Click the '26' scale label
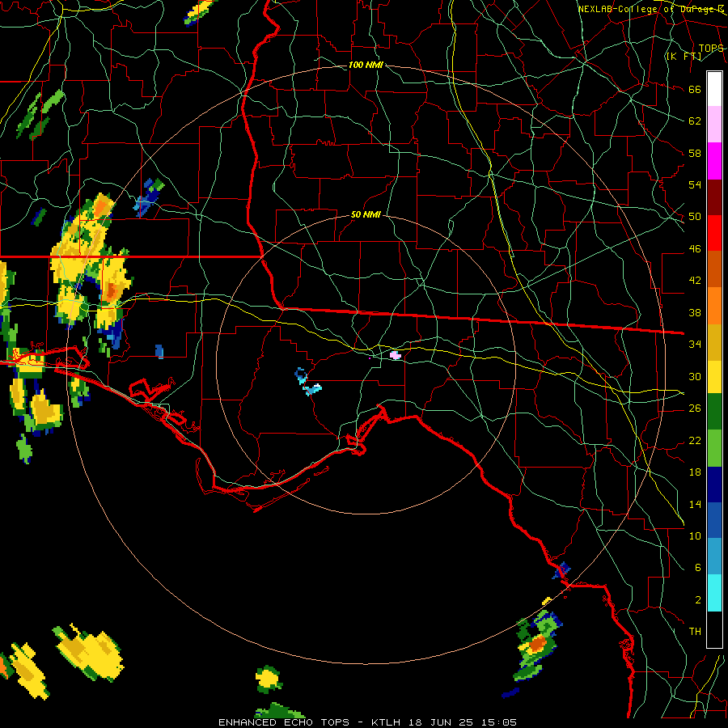728x728 pixels. [x=695, y=408]
